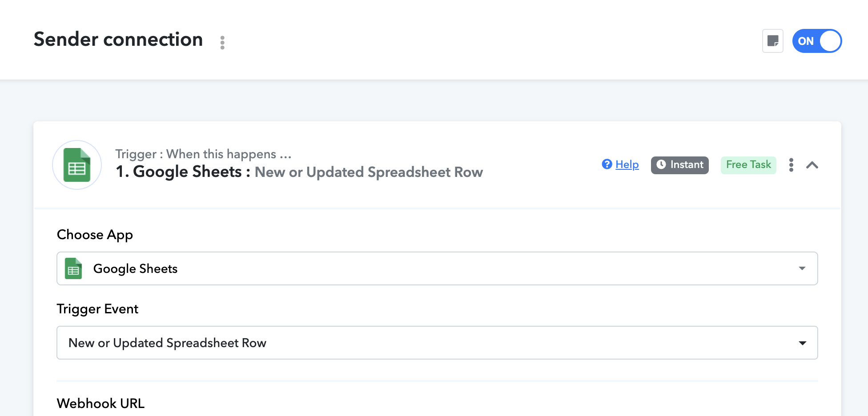Viewport: 868px width, 416px height.
Task: Click the Choose App dropdown arrow
Action: click(x=802, y=268)
